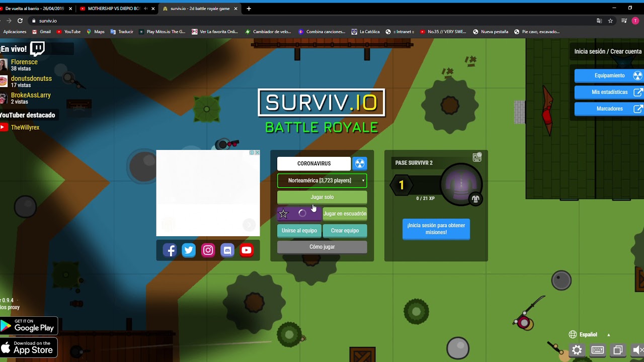Open the Maps bookmark
Image resolution: width=644 pixels, height=362 pixels.
coord(96,32)
